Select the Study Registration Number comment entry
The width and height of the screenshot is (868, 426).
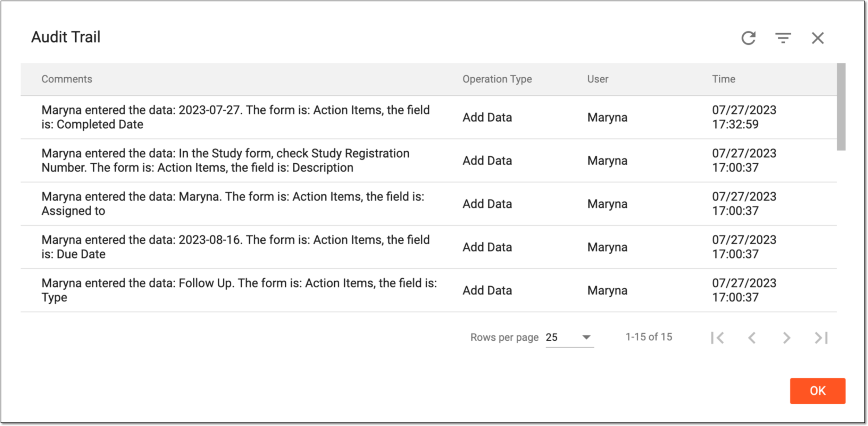[225, 161]
